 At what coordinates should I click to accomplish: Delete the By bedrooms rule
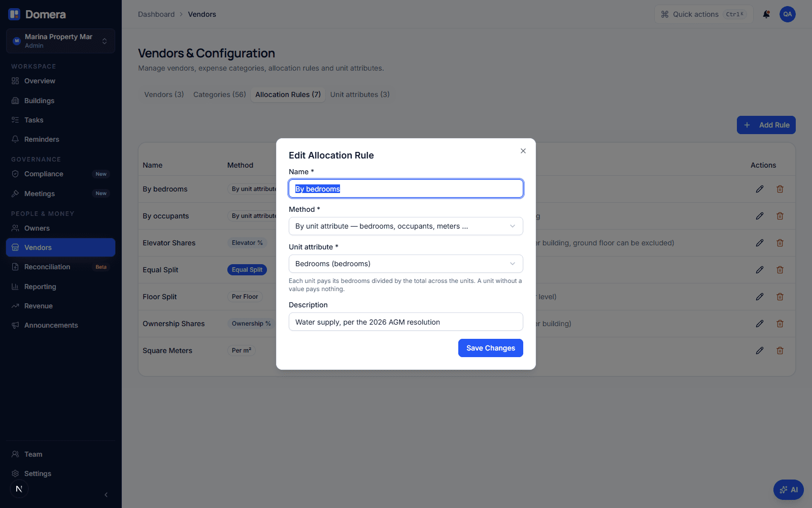coord(780,189)
